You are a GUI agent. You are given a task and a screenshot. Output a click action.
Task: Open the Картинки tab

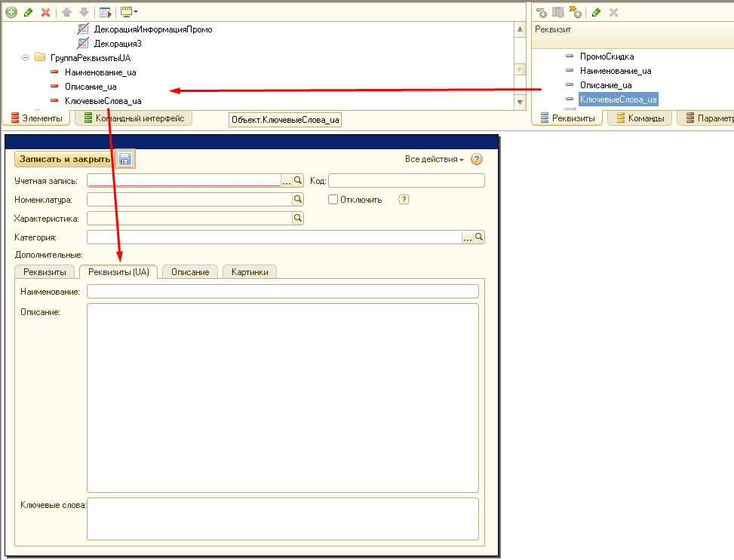tap(250, 272)
